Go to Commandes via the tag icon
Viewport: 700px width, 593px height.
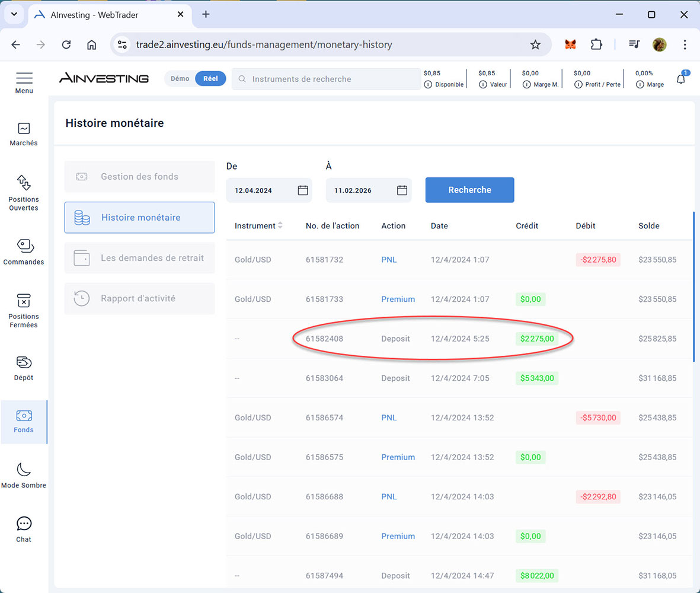(x=24, y=246)
